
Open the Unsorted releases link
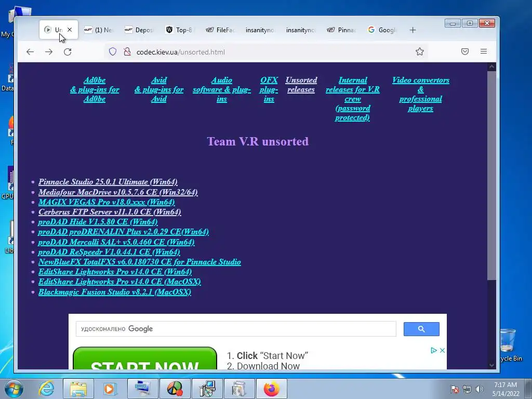click(x=301, y=85)
